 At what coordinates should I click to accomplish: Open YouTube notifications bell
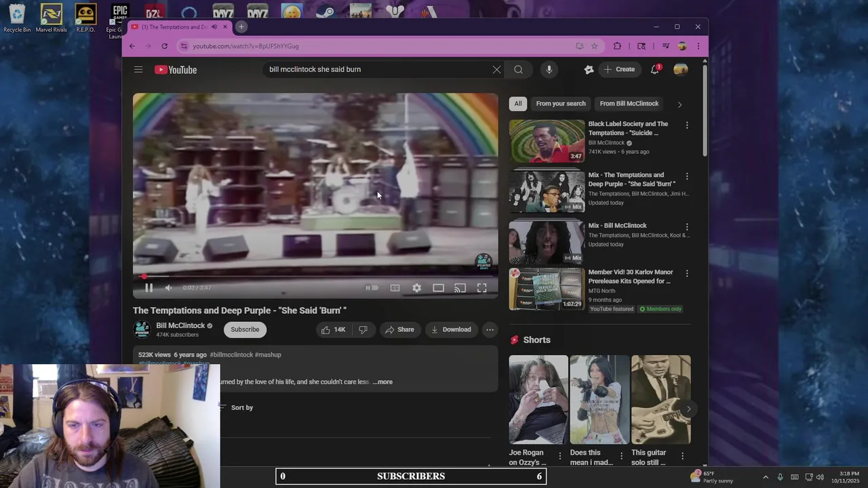tap(655, 69)
